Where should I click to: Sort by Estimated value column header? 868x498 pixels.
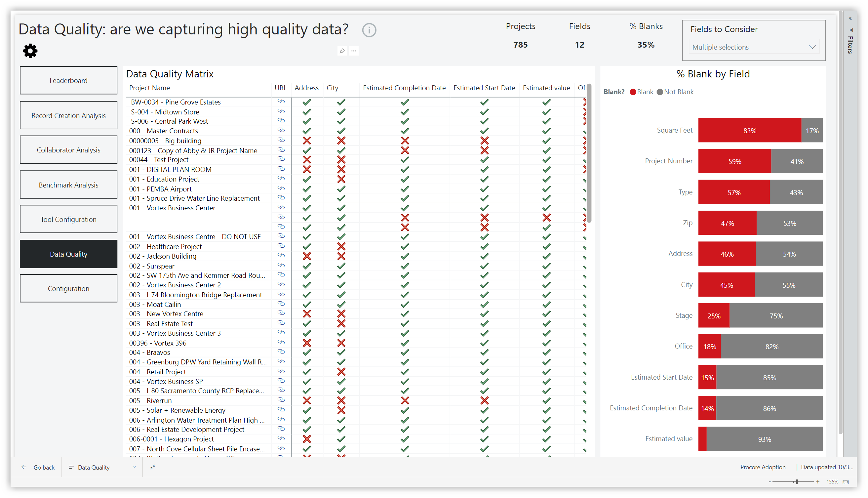pyautogui.click(x=546, y=88)
